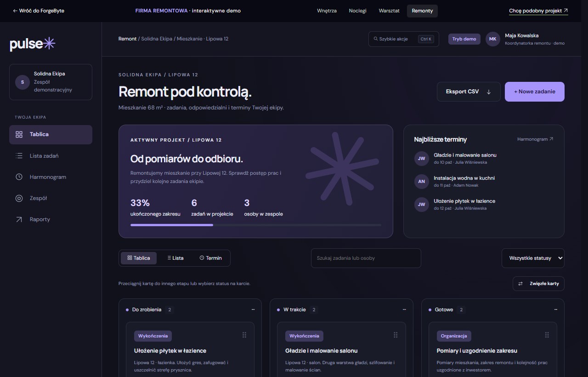Screen dimensions: 588x377
Task: Click the Tryb demo badge
Action: tap(464, 39)
